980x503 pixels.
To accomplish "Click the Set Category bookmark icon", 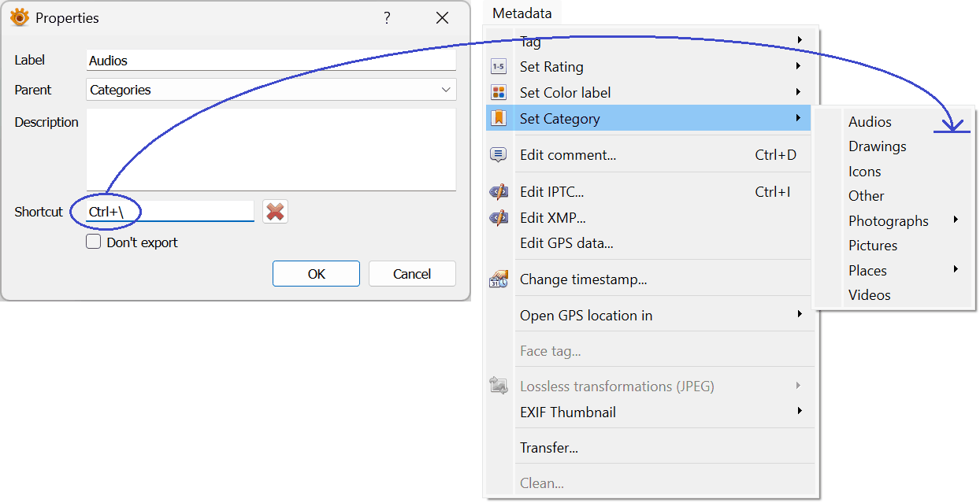I will 498,119.
